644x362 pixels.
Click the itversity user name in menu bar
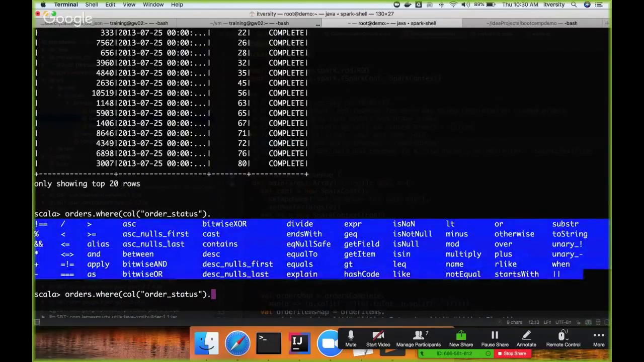[554, 5]
